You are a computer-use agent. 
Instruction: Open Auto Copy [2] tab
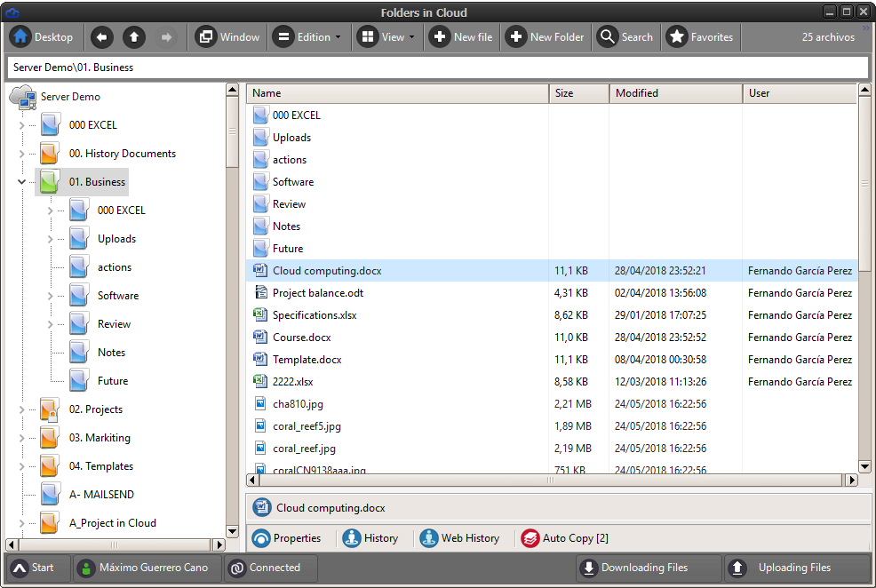(565, 538)
